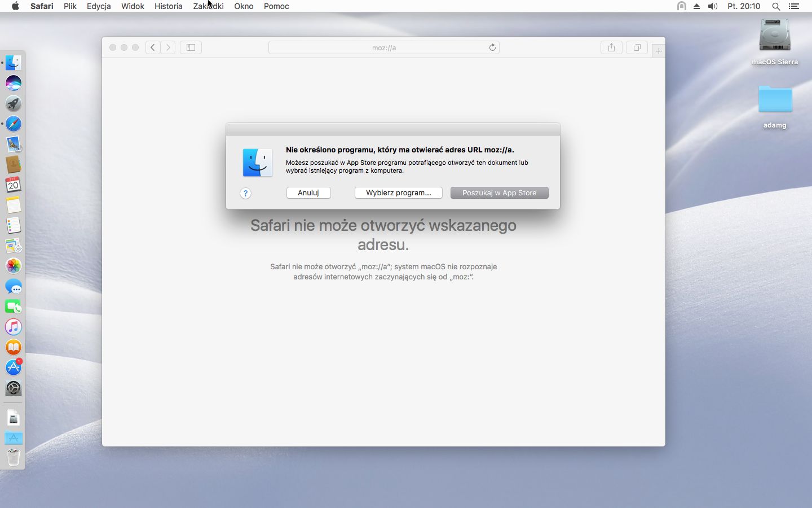The height and width of the screenshot is (508, 812).
Task: Open Notes app in Dock
Action: (x=14, y=205)
